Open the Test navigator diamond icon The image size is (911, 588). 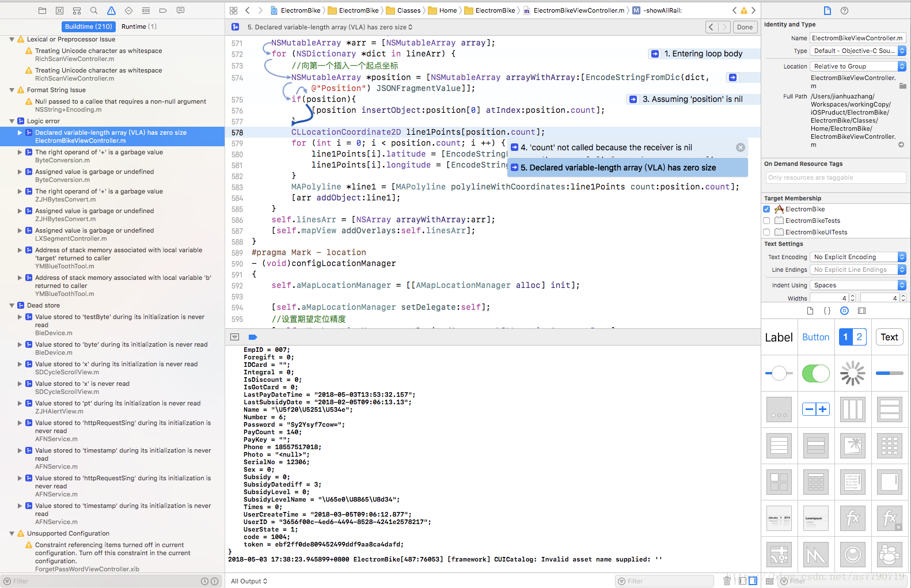tap(128, 10)
